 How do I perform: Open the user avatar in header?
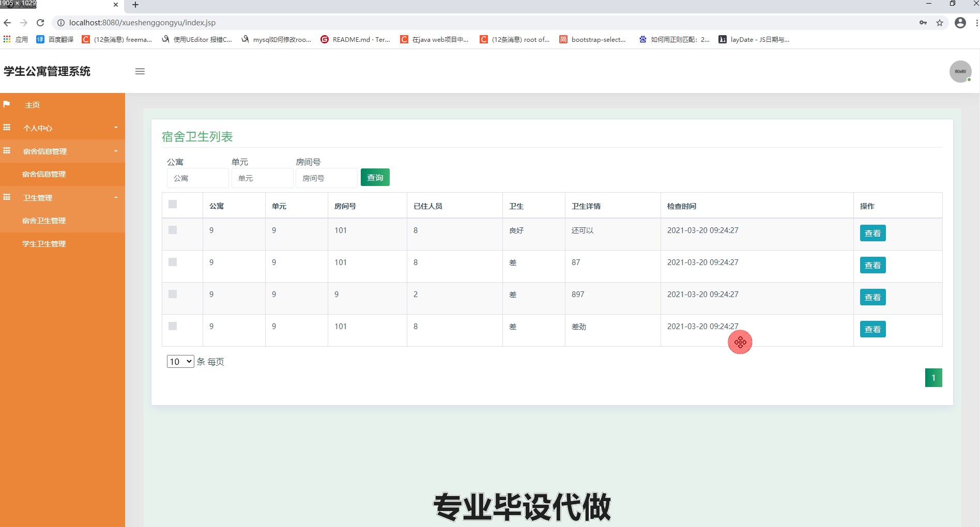point(960,71)
